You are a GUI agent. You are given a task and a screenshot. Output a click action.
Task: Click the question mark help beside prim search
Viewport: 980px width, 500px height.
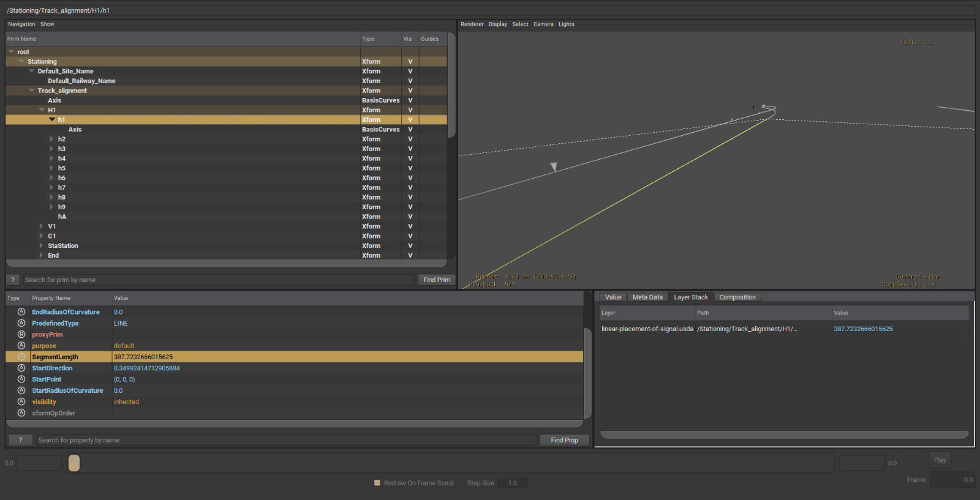click(x=13, y=280)
